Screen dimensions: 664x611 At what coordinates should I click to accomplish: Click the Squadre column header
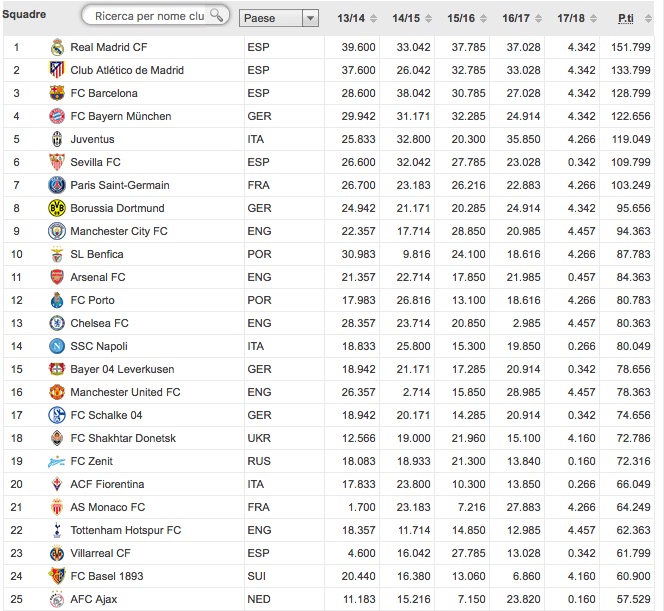pos(24,15)
